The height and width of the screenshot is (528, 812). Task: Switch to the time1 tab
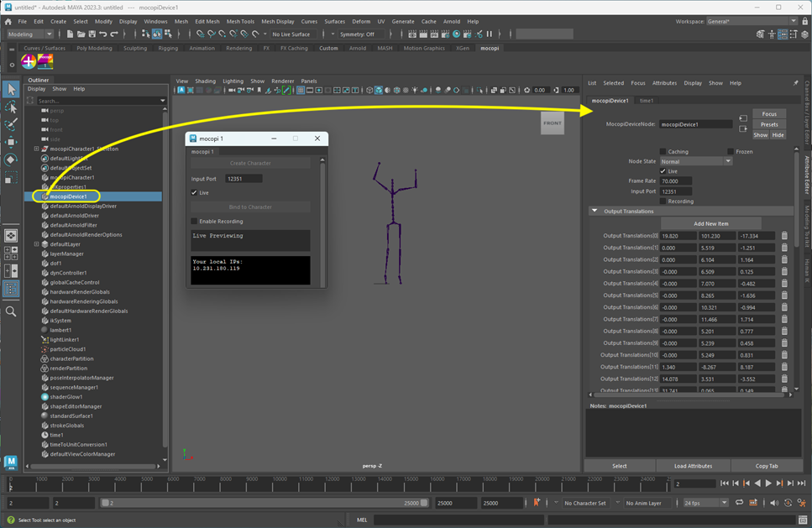tap(647, 101)
